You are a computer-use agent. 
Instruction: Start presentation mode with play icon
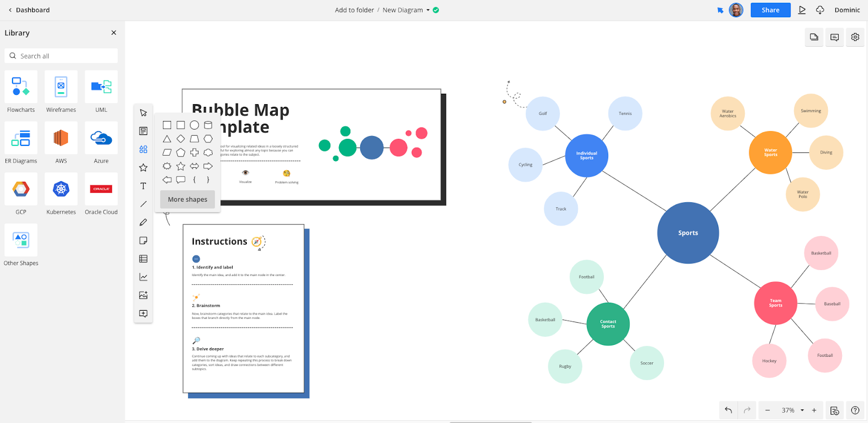point(802,10)
